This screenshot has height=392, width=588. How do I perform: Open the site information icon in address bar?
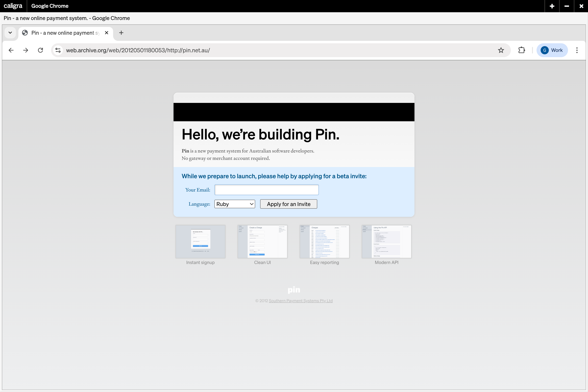click(x=58, y=50)
